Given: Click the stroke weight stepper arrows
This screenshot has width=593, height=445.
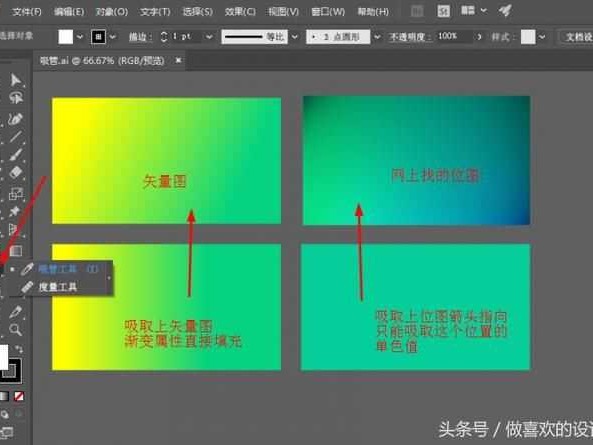Looking at the screenshot, I should (x=164, y=37).
